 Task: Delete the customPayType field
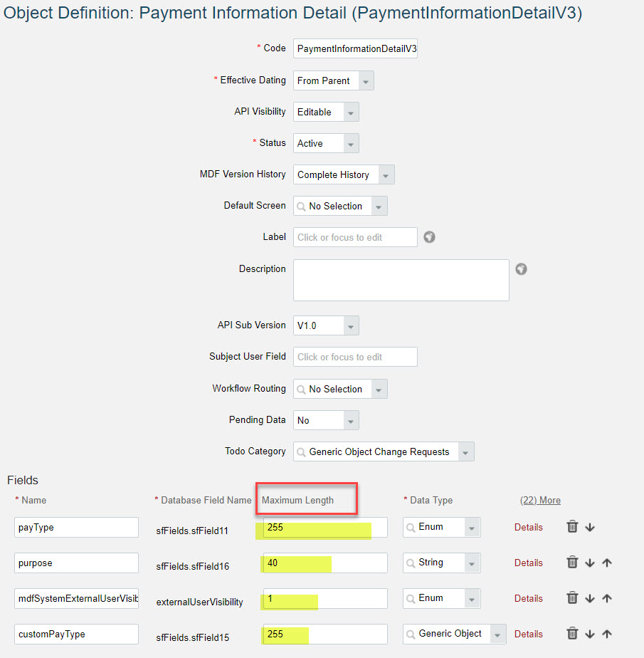[572, 634]
